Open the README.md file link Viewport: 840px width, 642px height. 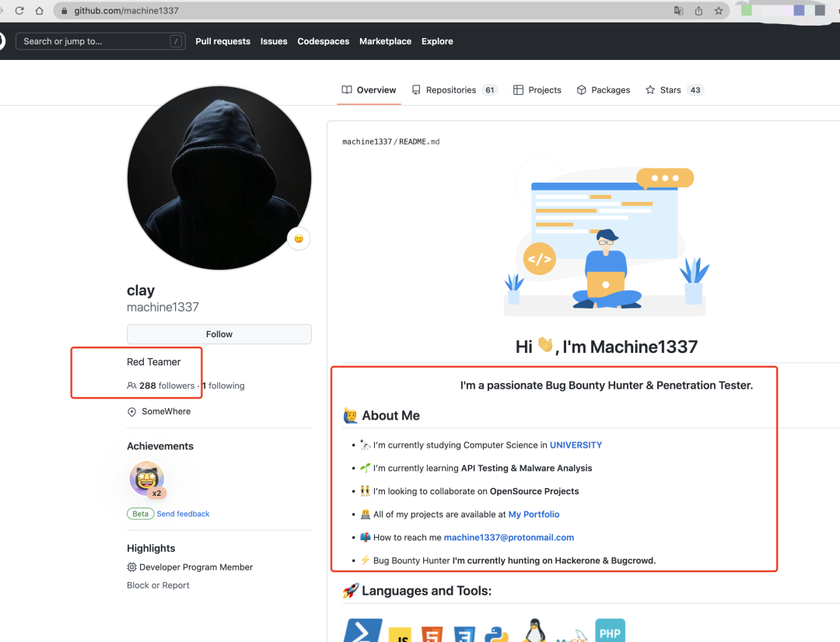419,142
